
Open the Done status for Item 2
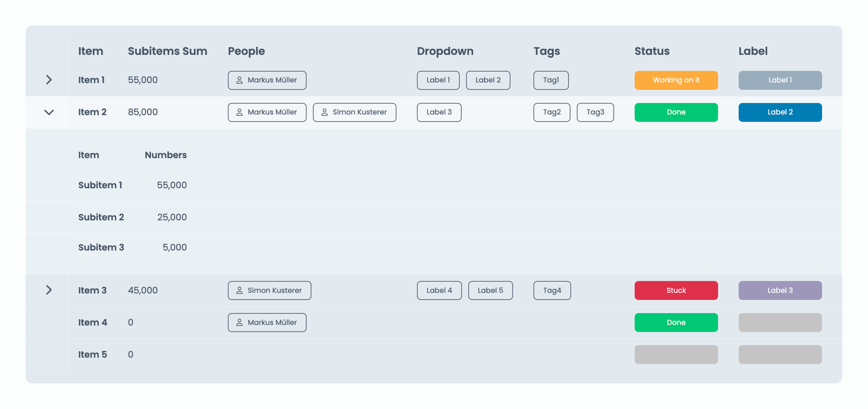676,112
